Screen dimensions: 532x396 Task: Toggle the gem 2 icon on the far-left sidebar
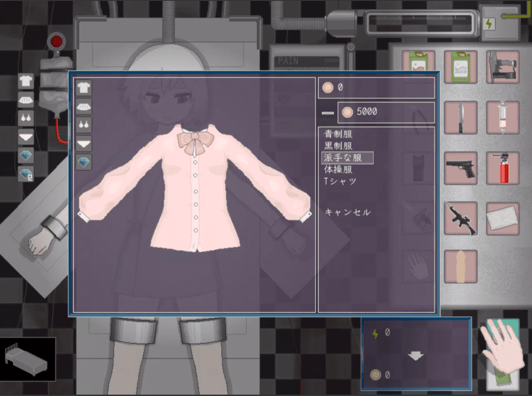[x=26, y=174]
